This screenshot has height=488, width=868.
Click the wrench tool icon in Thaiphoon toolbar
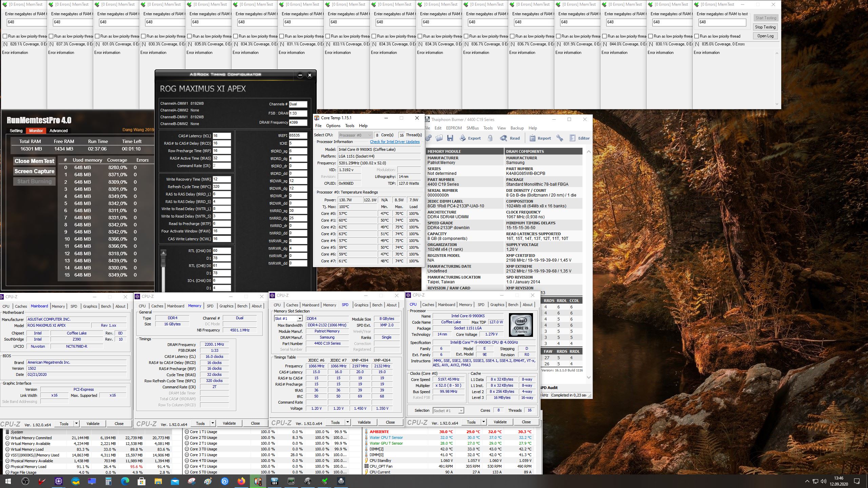[x=560, y=138]
